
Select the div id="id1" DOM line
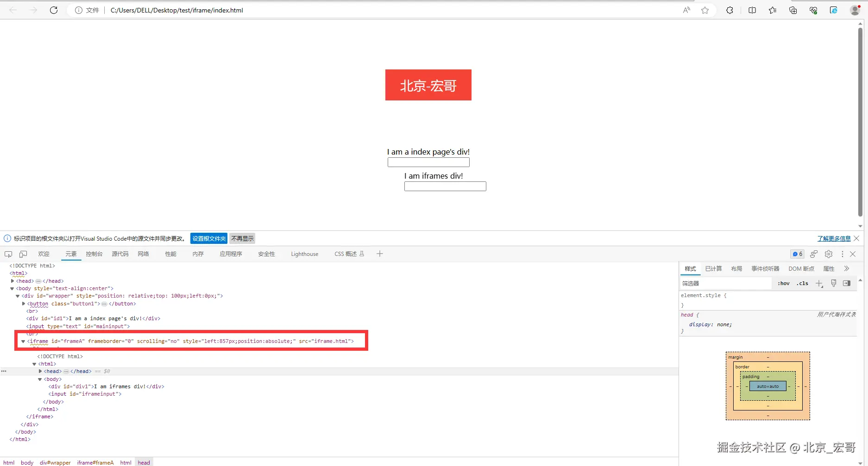pyautogui.click(x=93, y=318)
